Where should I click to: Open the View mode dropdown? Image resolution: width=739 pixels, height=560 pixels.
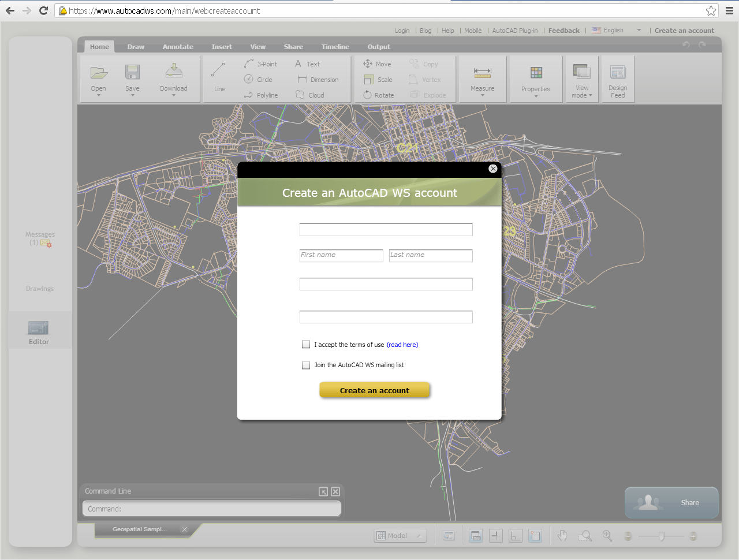click(x=591, y=95)
